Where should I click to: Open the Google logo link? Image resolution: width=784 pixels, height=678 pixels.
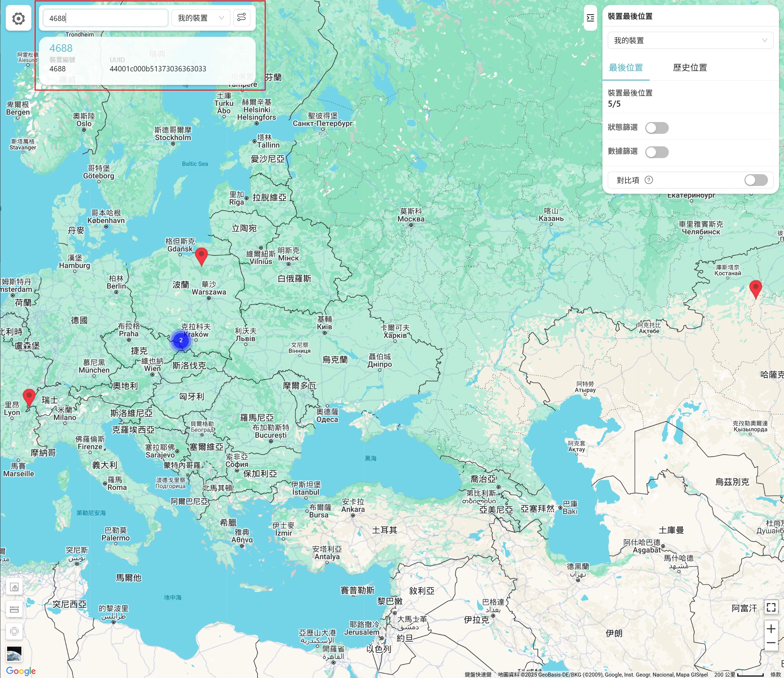point(21,671)
